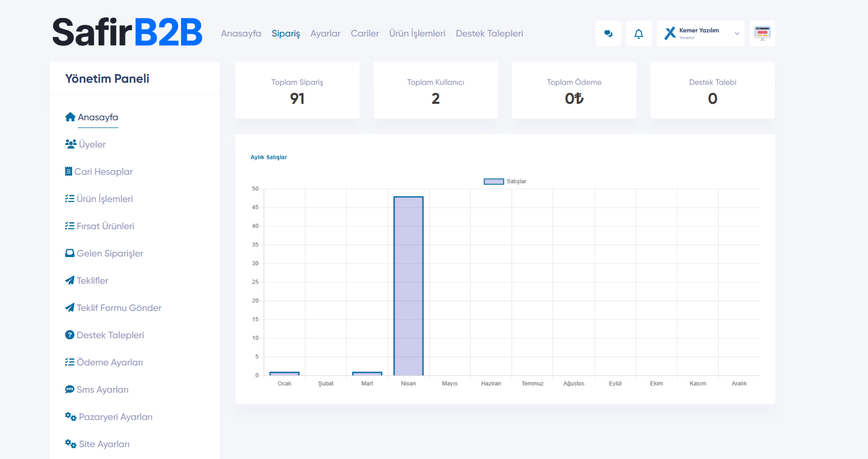Click the Destek Talepleri question mark icon
868x459 pixels.
[x=69, y=335]
